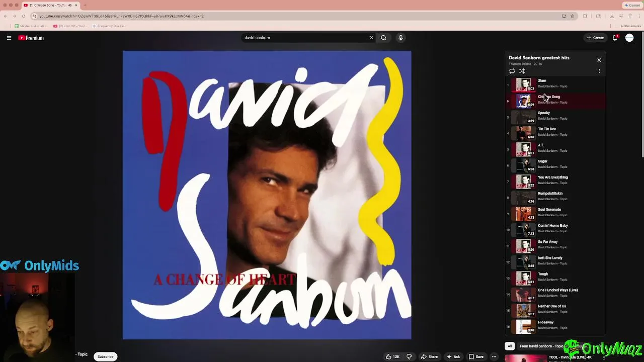Open the Extensions puzzle menu
This screenshot has height=362, width=644.
pyautogui.click(x=585, y=16)
